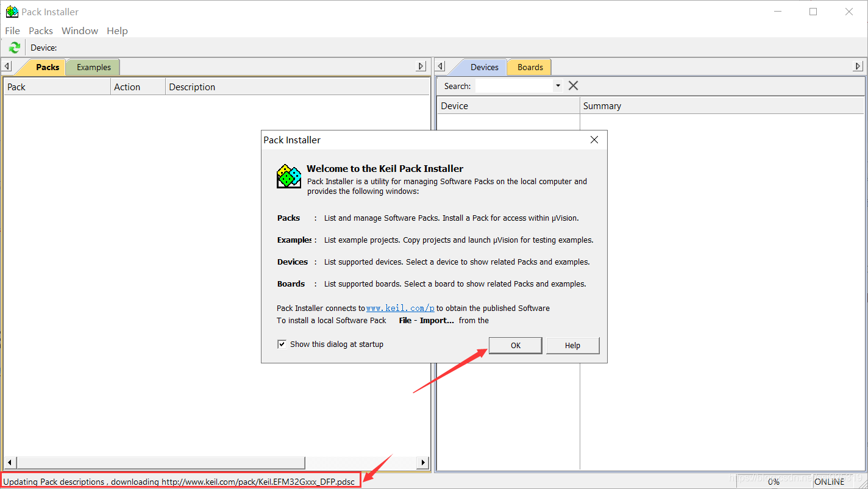Click the ONLINE status indicator
Screen dimensions: 868x489
point(830,482)
